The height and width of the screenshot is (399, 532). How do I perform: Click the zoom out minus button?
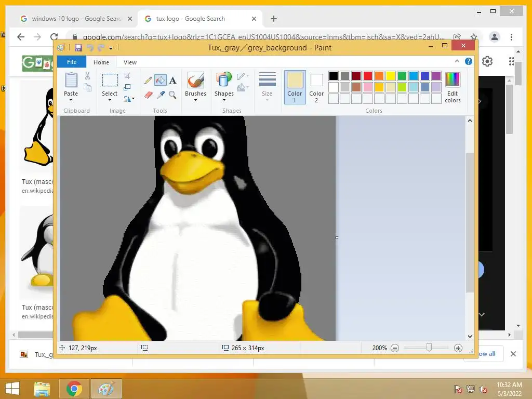395,348
